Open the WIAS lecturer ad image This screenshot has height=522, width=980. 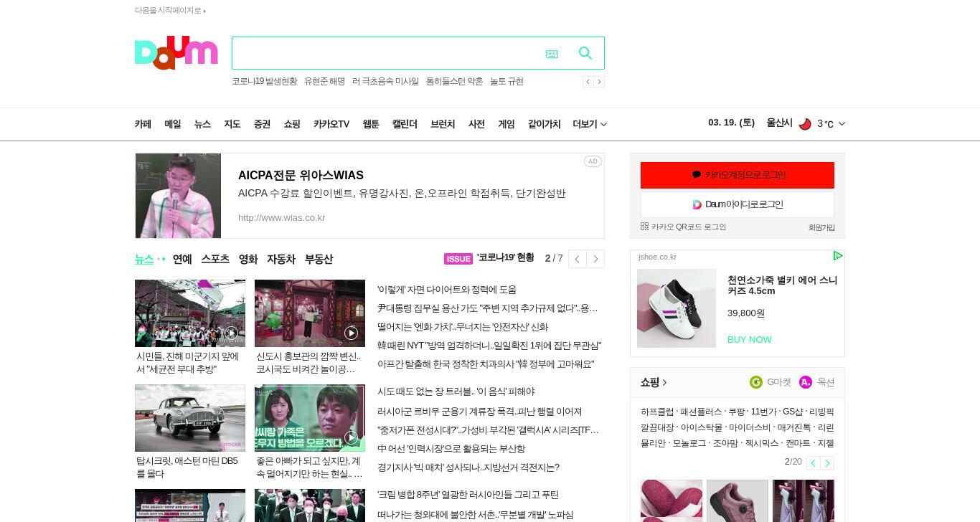[x=178, y=196]
